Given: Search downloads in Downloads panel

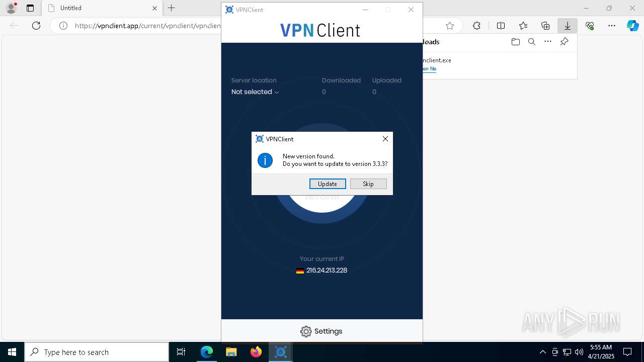Looking at the screenshot, I should 531,42.
